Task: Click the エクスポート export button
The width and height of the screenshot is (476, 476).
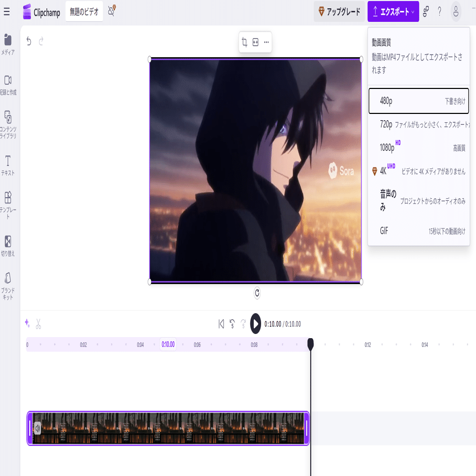Action: (x=393, y=11)
